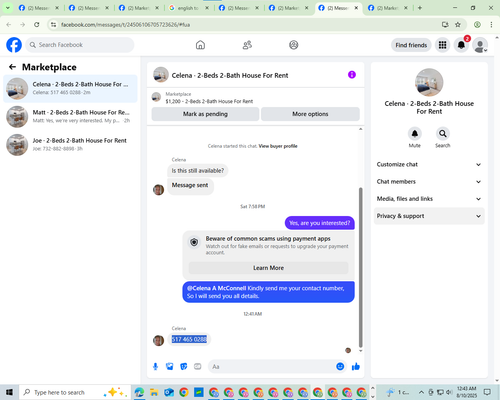
Task: Open Microsoft Edge from the taskbar
Action: click(x=139, y=392)
